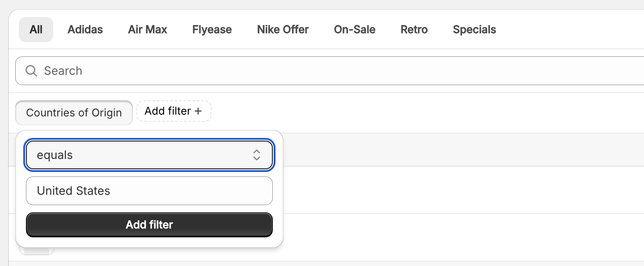This screenshot has height=266, width=644.
Task: Select the All tab
Action: coord(36,30)
